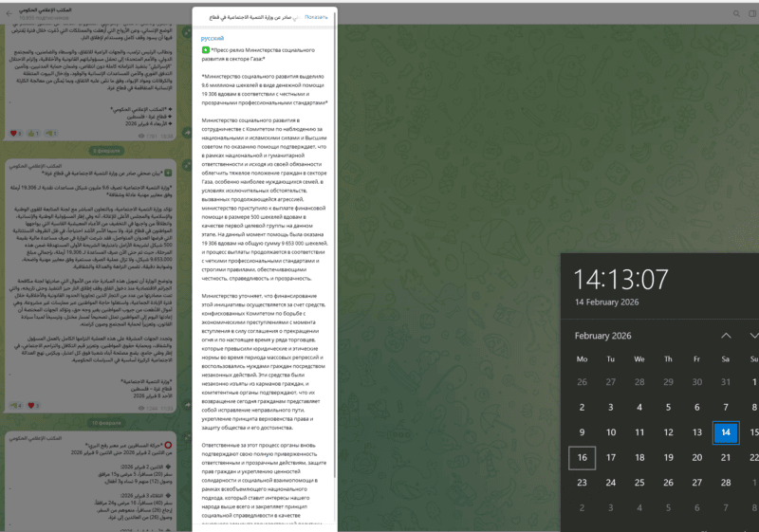Select highlighted date 14 in calendar
Screen dimensions: 759x532
click(x=726, y=432)
